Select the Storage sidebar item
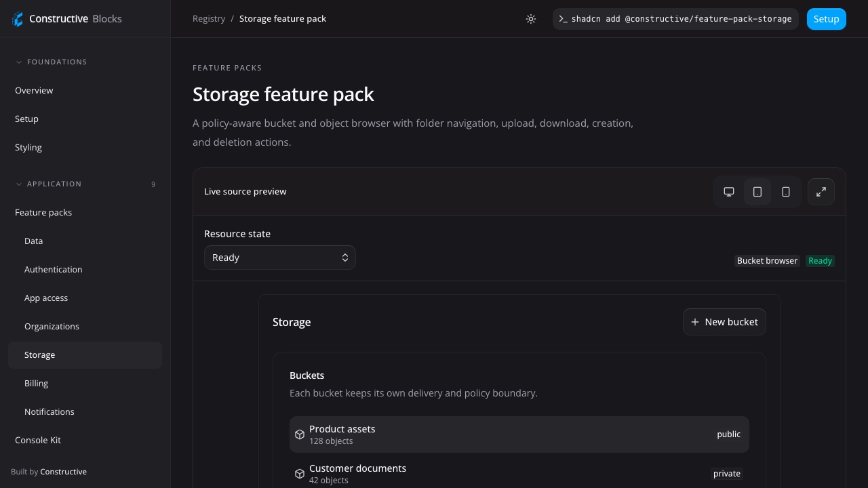This screenshot has height=488, width=868. click(x=85, y=354)
